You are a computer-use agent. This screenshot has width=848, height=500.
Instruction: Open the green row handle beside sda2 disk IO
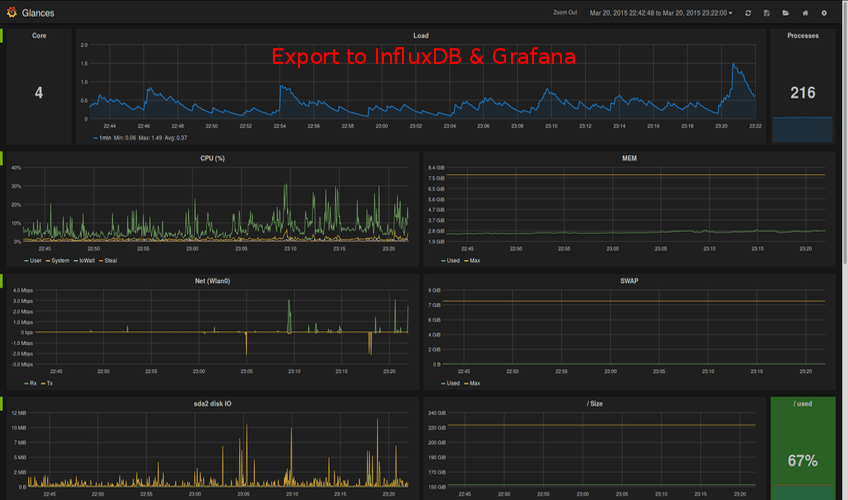[x=2, y=404]
